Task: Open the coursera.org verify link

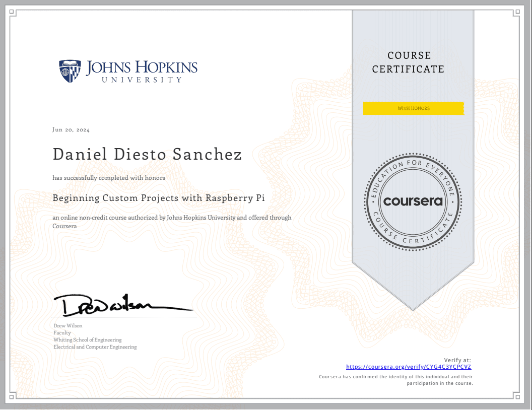Action: tap(409, 367)
